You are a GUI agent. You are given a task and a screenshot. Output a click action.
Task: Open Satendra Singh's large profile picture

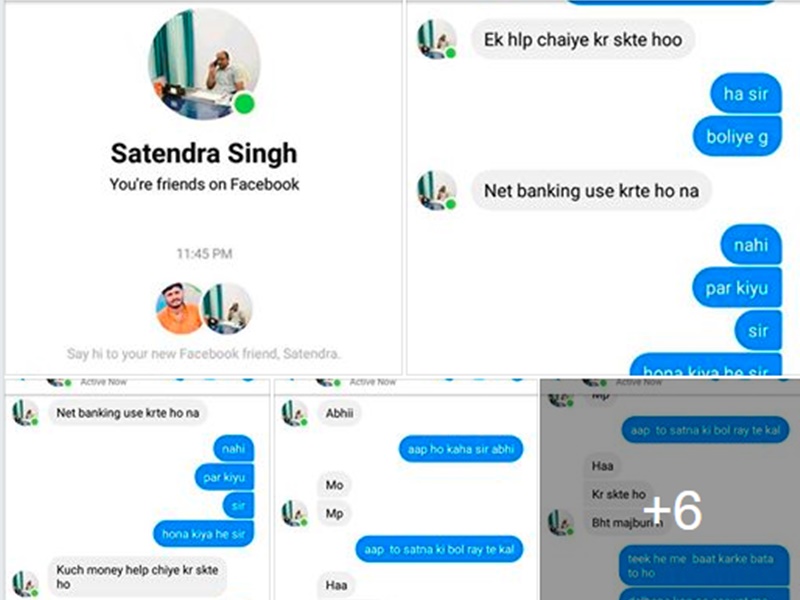click(204, 64)
